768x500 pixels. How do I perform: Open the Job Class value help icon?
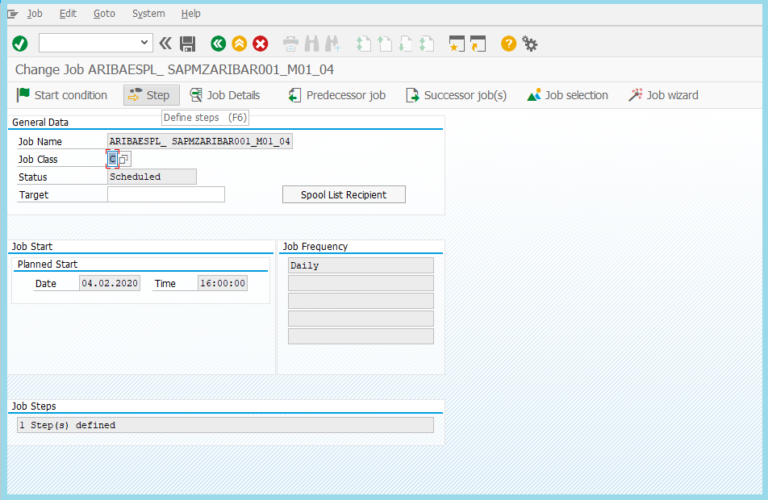124,159
